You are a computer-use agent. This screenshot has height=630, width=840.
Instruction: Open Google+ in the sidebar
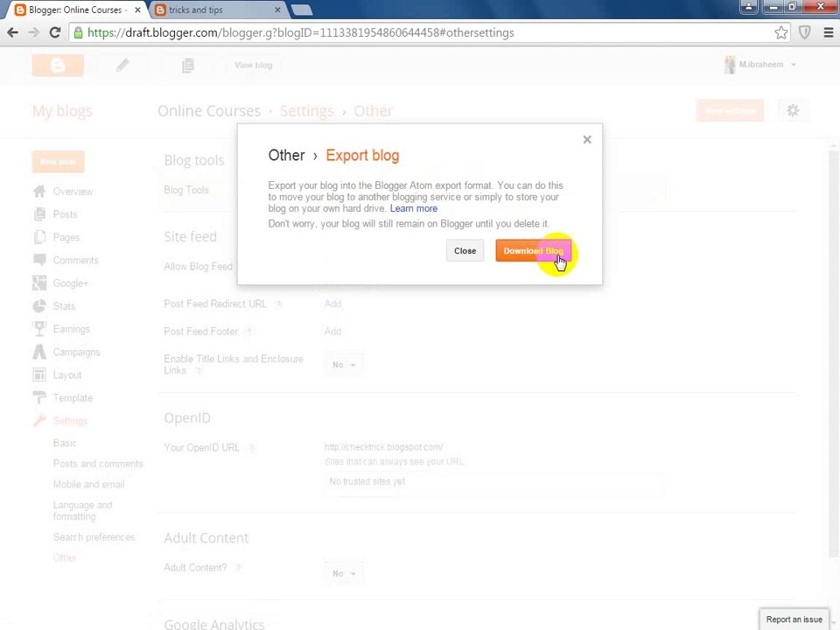(70, 283)
